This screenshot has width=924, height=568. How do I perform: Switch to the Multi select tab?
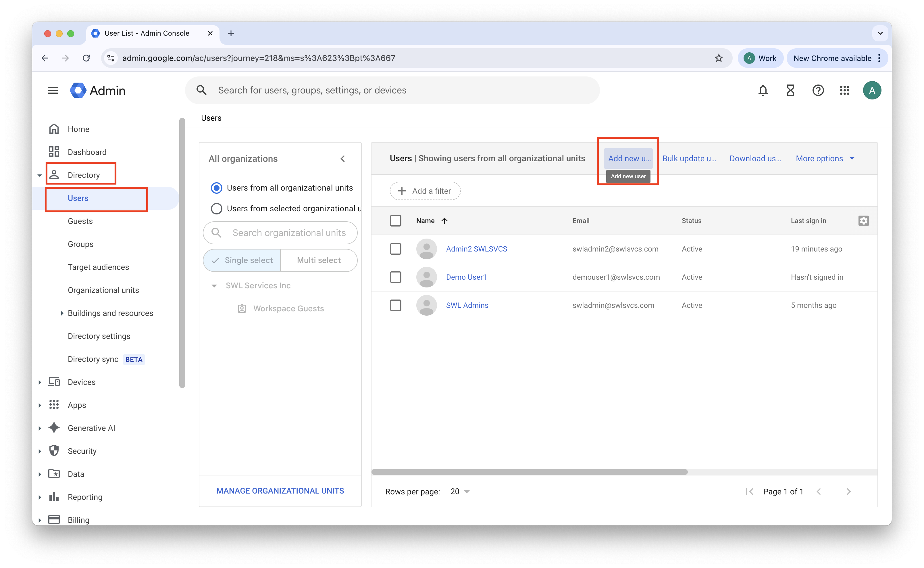point(318,260)
